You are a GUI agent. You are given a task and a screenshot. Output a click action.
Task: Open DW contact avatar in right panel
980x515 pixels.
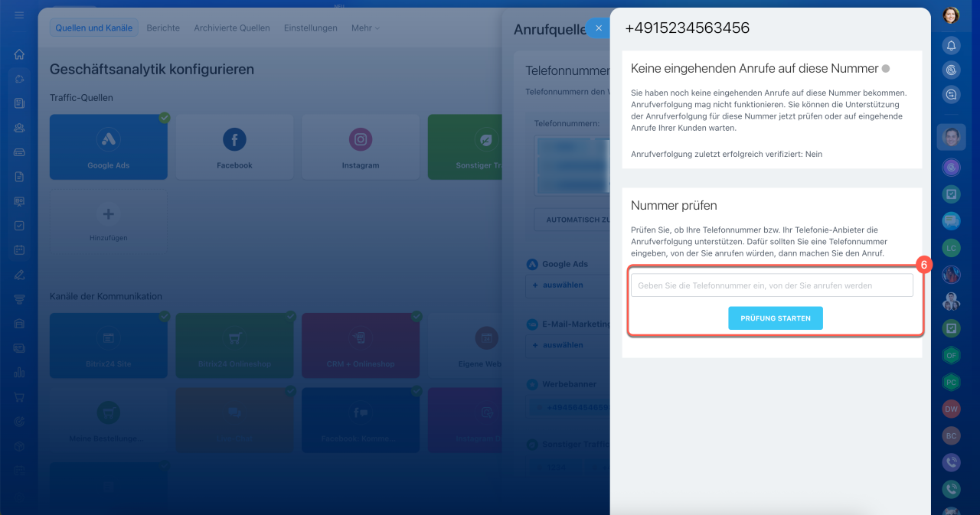pos(951,409)
